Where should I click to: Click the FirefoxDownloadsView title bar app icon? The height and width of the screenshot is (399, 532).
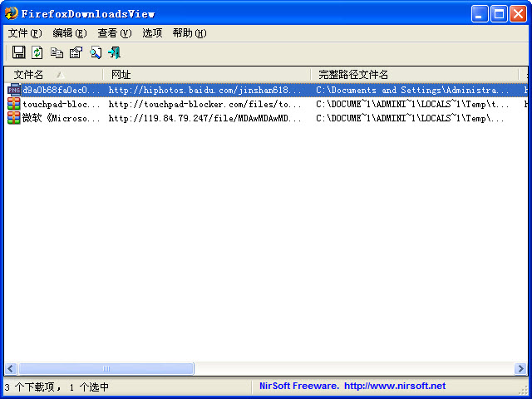(11, 13)
